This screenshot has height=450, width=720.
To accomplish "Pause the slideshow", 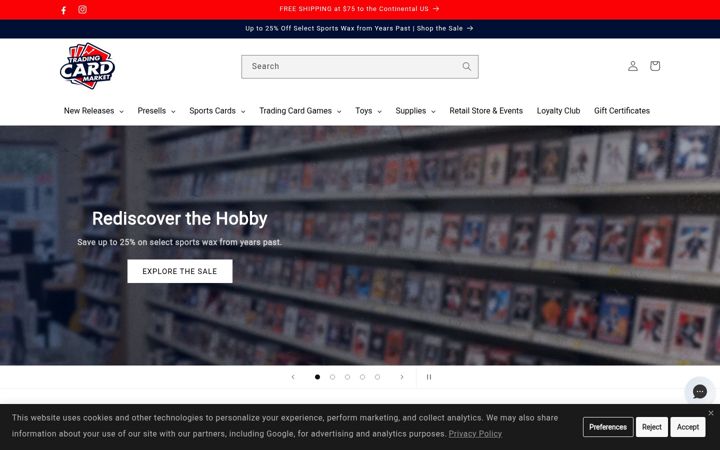I will pos(429,377).
